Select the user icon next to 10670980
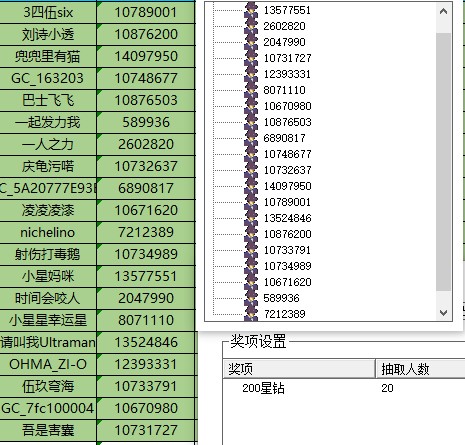Screen dimensions: 465x445 click(251, 106)
